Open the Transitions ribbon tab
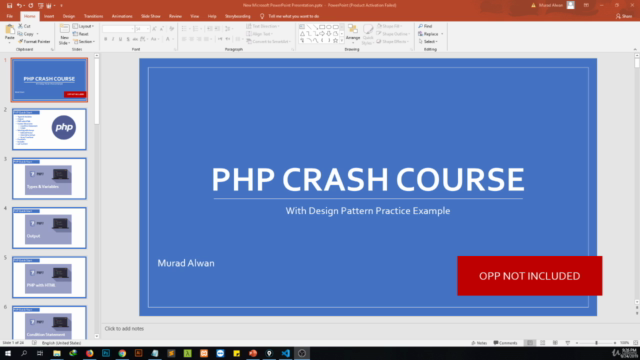 click(93, 16)
